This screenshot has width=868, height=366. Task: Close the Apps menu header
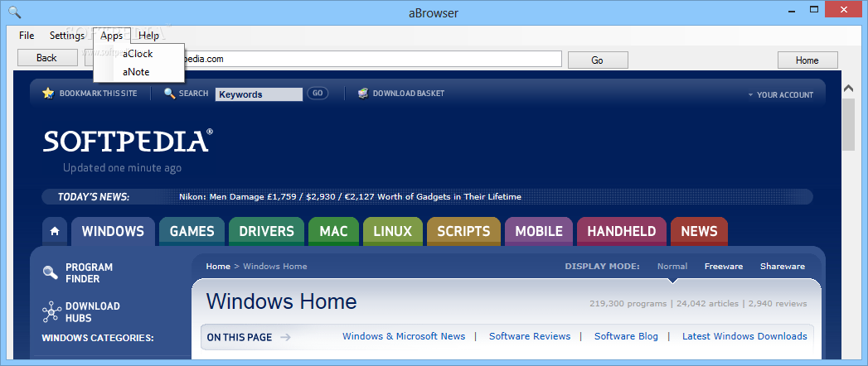(x=112, y=36)
